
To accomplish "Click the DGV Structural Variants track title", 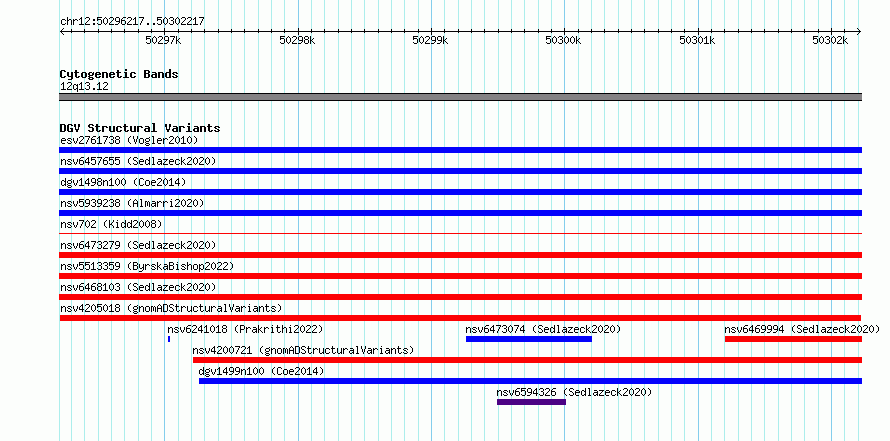I will pyautogui.click(x=140, y=128).
